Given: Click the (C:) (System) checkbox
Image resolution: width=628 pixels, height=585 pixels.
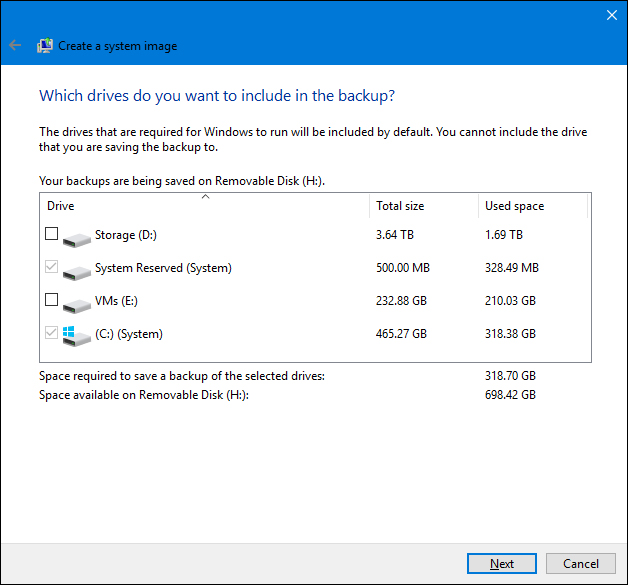Looking at the screenshot, I should 52,333.
